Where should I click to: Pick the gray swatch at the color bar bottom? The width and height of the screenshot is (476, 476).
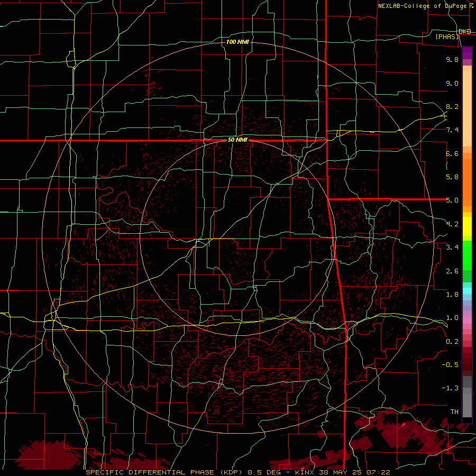[x=467, y=405]
